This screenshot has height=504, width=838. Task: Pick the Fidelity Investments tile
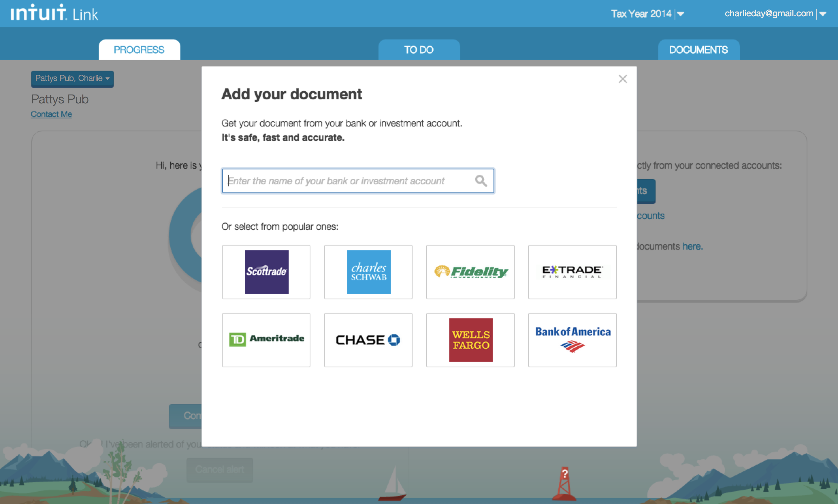click(470, 272)
